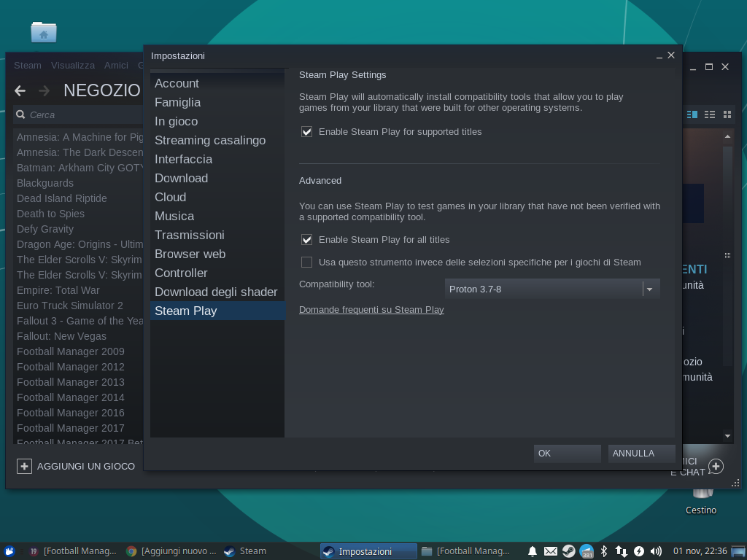Click the Cerca library search field
The height and width of the screenshot is (560, 747).
pyautogui.click(x=79, y=114)
